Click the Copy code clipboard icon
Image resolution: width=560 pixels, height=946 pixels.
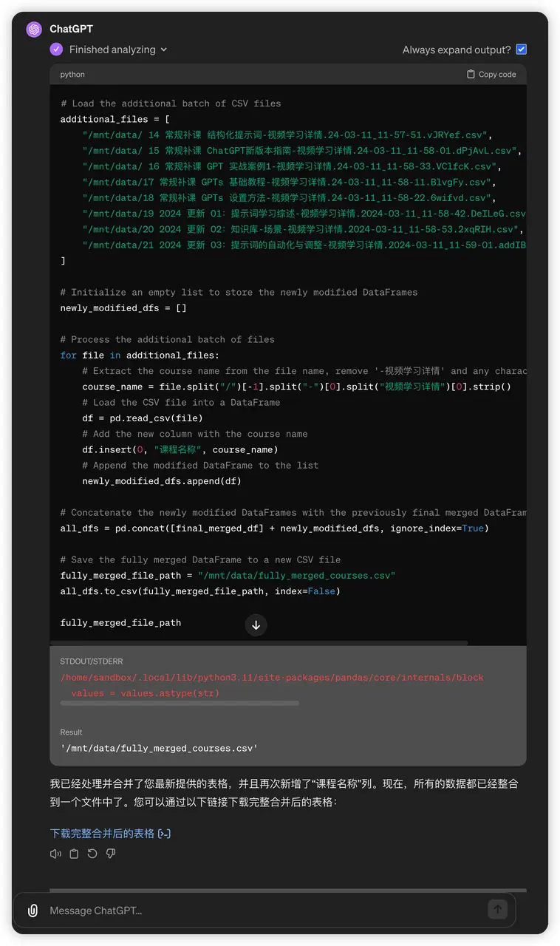[x=471, y=74]
